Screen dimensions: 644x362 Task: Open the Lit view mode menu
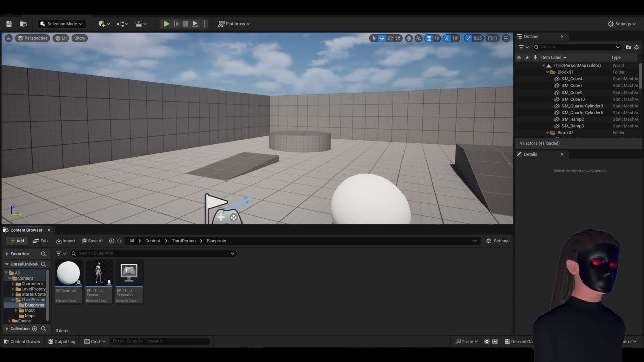[x=61, y=38]
